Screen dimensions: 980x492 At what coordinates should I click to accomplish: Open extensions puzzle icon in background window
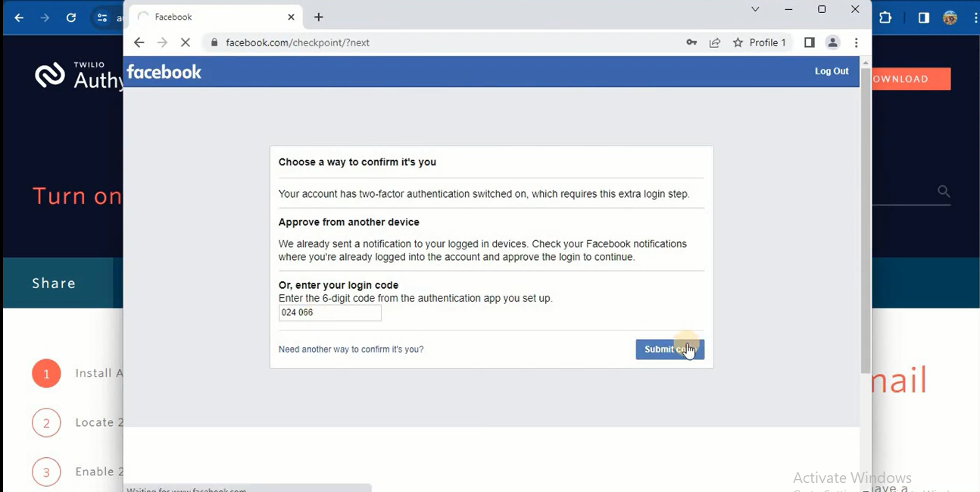pyautogui.click(x=885, y=17)
